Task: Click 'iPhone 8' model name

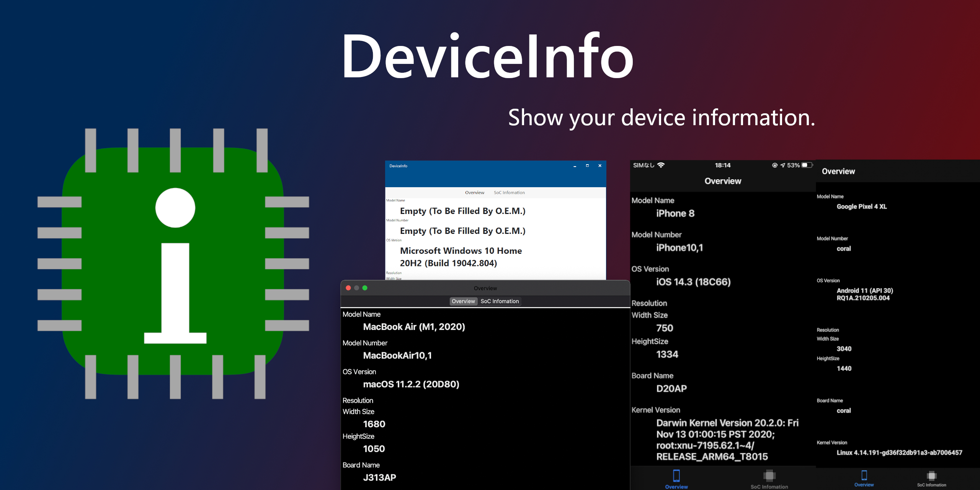Action: click(x=675, y=214)
